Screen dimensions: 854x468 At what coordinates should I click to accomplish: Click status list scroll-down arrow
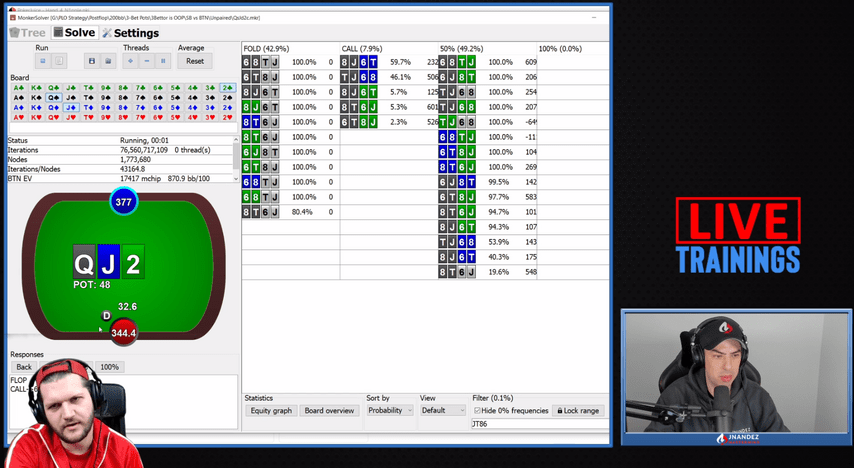[236, 178]
